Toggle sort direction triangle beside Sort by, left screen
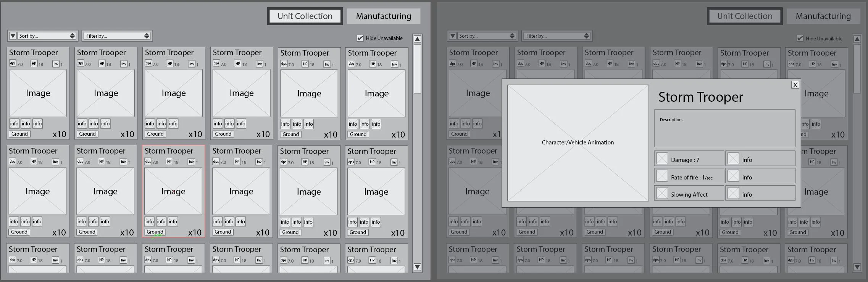This screenshot has width=868, height=282. [13, 36]
